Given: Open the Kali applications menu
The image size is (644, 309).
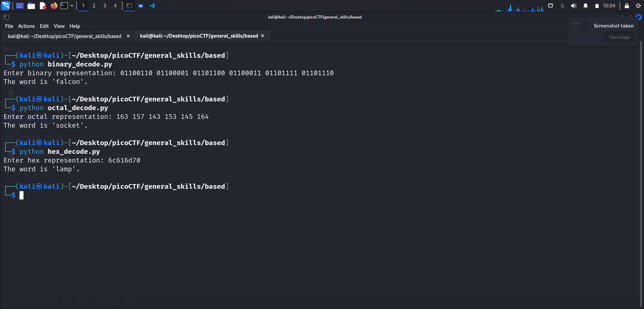Looking at the screenshot, I should 6,6.
